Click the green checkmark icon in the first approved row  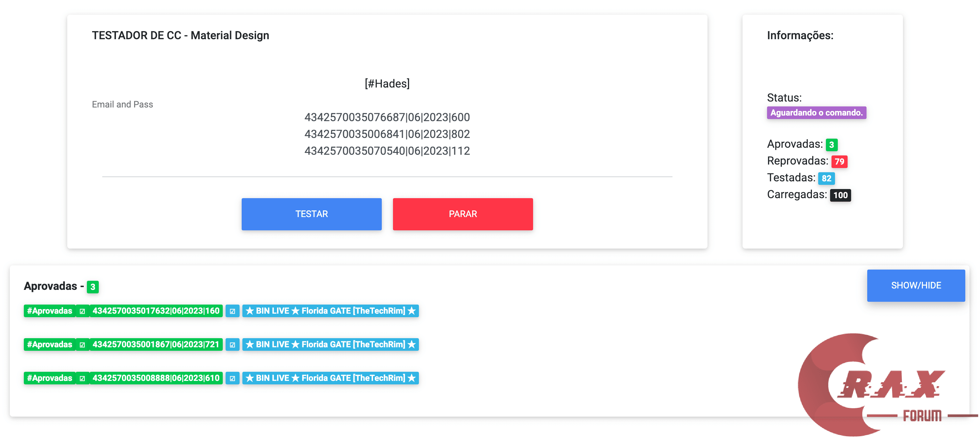[82, 311]
